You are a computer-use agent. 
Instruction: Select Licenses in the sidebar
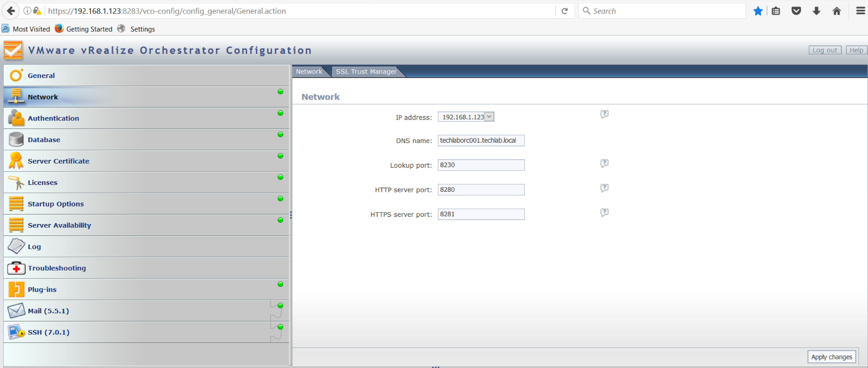click(x=146, y=182)
